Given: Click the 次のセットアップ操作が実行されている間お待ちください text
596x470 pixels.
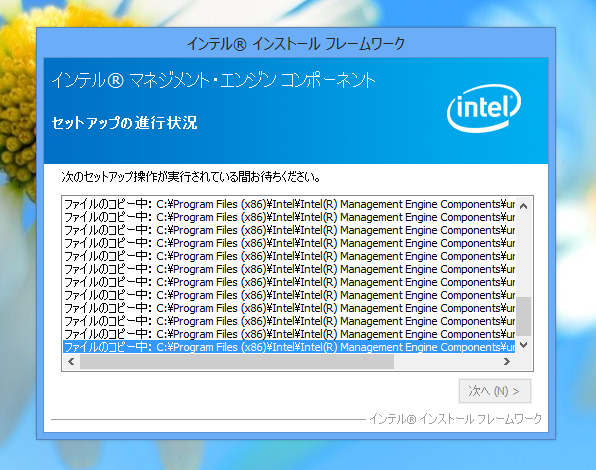Looking at the screenshot, I should 191,177.
